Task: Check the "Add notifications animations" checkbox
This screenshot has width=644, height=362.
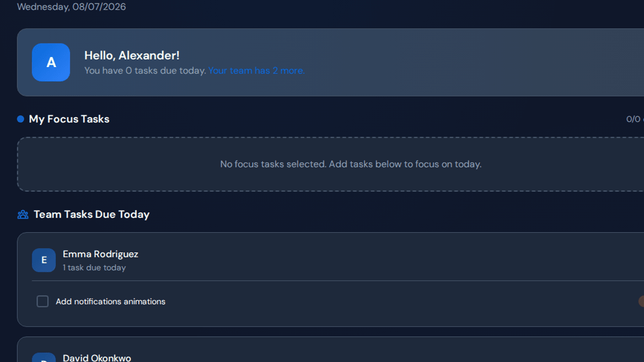Action: (x=42, y=301)
